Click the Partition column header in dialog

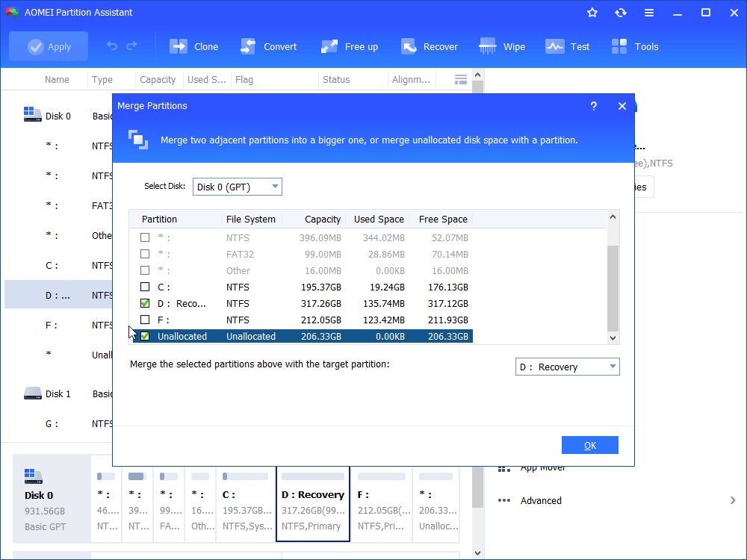[x=159, y=219]
